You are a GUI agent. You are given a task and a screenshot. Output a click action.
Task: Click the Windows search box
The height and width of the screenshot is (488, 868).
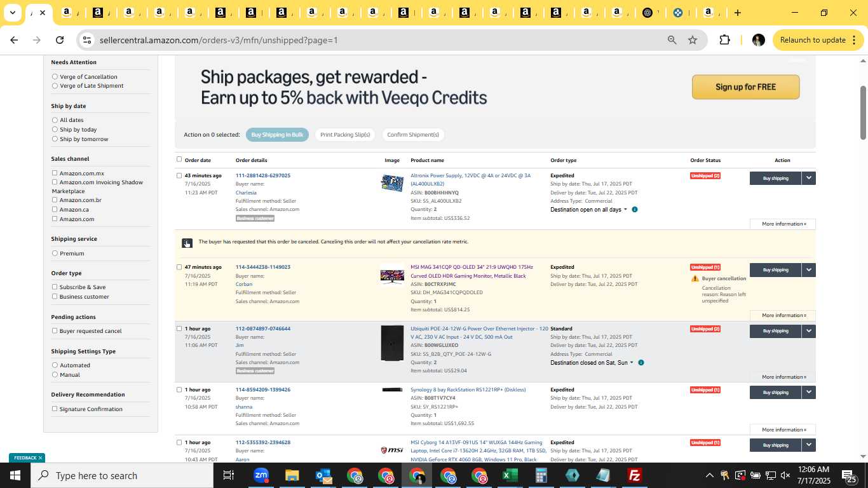click(x=122, y=475)
